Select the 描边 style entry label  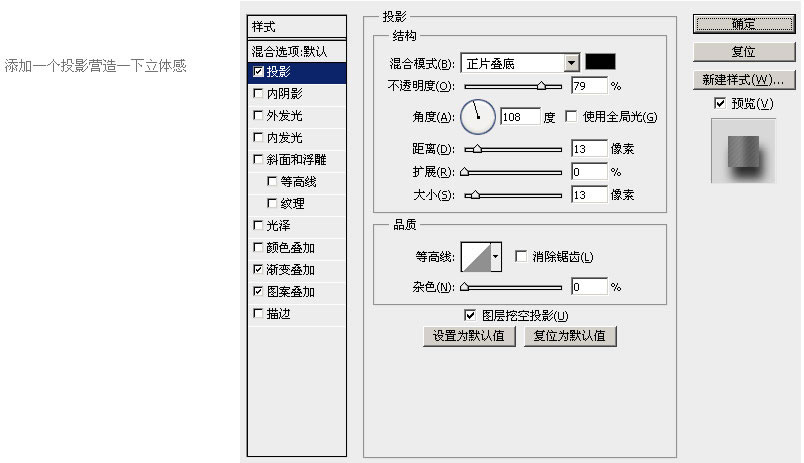[x=278, y=313]
